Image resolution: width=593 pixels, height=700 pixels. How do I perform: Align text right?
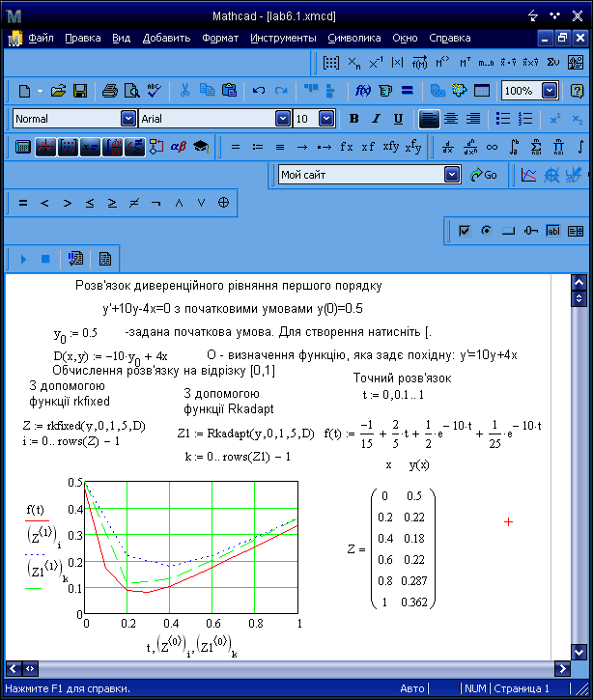[x=473, y=119]
